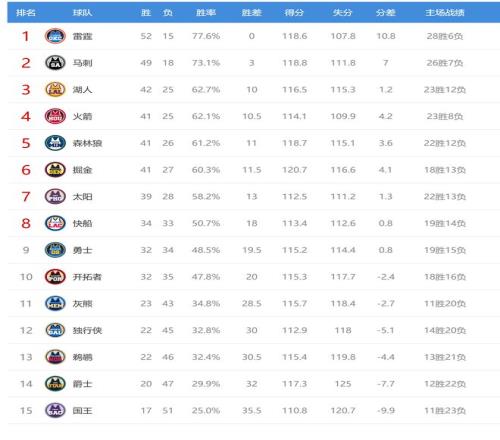
Task: Open the 森林狼 team logo icon
Action: tap(55, 143)
